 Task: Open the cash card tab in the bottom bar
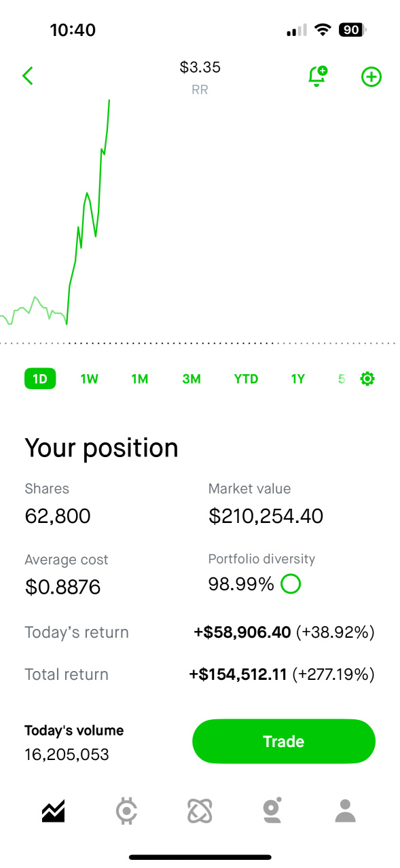[x=272, y=810]
